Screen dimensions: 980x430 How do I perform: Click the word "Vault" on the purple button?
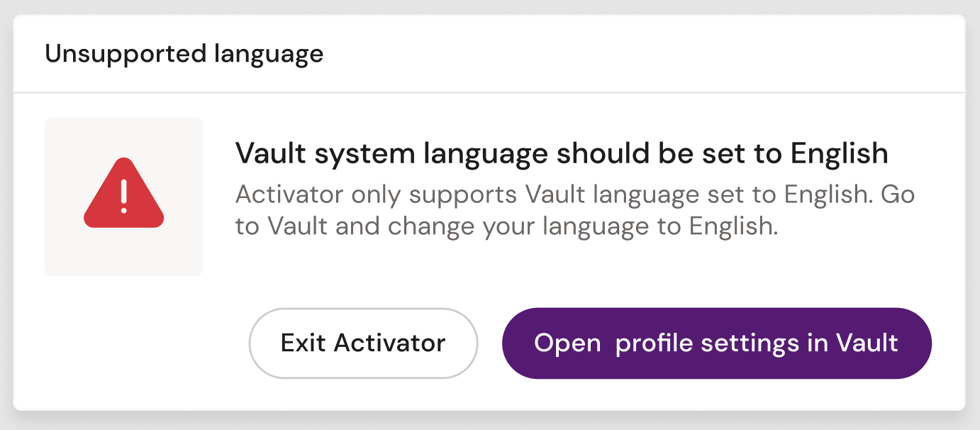[x=867, y=343]
